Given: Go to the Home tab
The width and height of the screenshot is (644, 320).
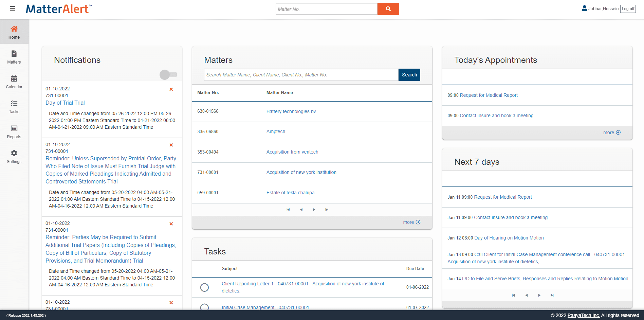Looking at the screenshot, I should (14, 32).
